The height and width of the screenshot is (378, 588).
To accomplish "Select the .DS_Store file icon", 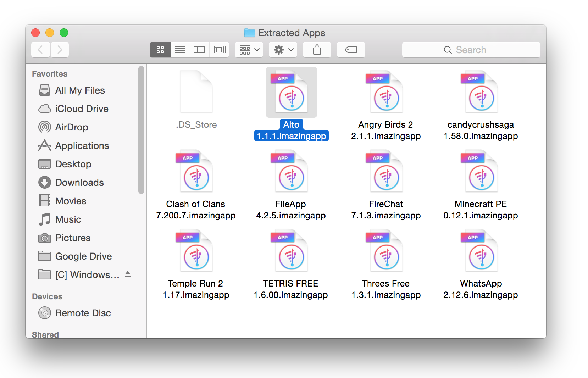I will point(196,91).
